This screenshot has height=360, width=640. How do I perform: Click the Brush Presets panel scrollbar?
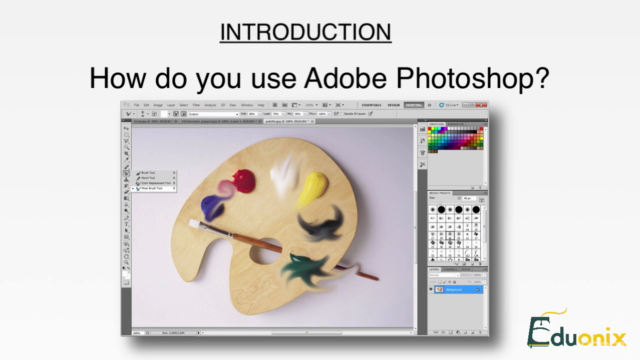point(485,233)
